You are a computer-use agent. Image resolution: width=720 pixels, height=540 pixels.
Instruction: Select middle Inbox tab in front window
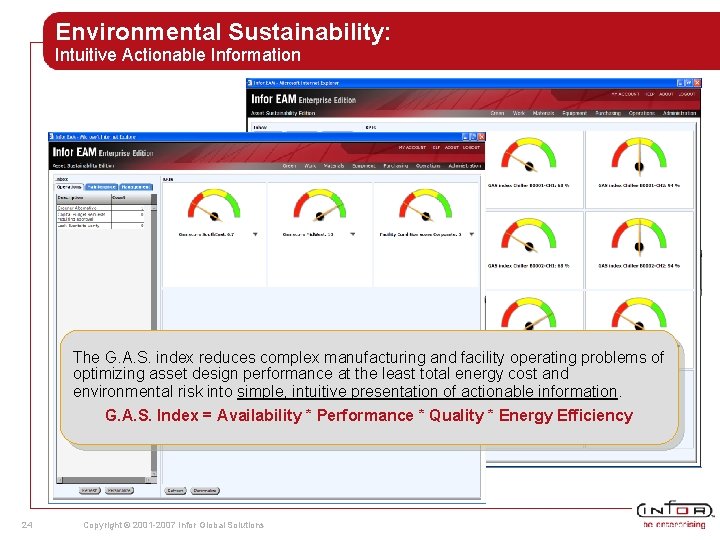101,187
